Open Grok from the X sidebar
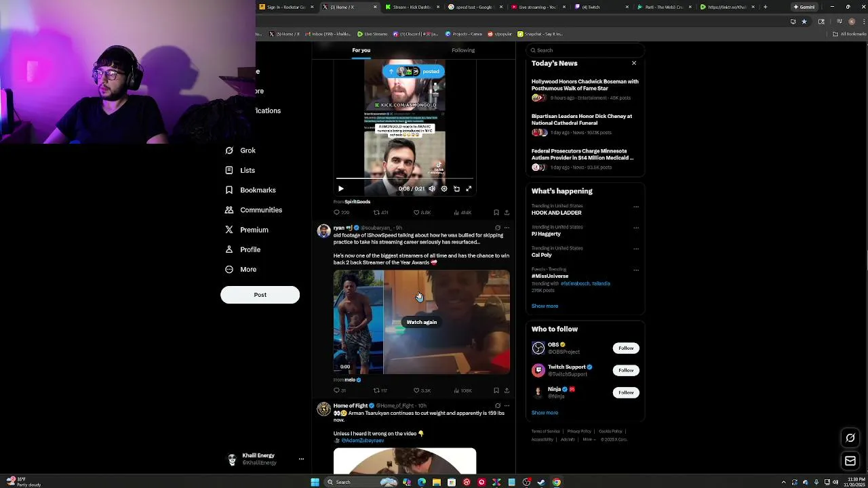The image size is (868, 488). coord(240,150)
